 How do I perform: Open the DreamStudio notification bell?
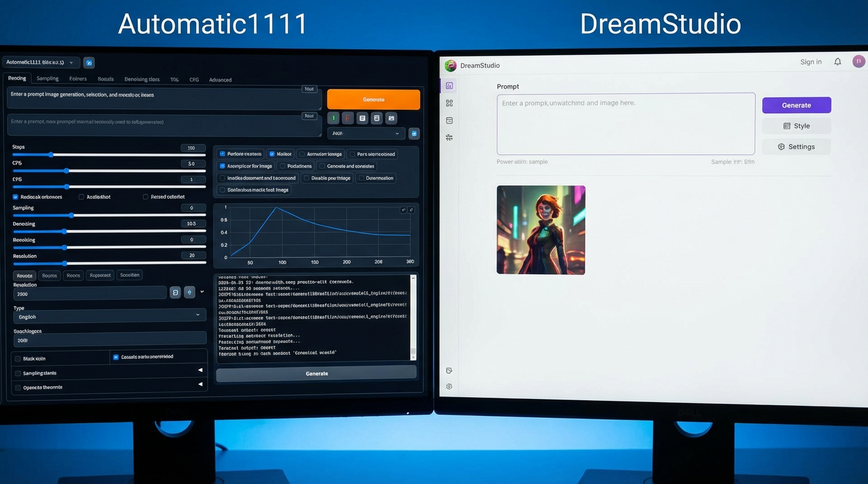tap(838, 62)
